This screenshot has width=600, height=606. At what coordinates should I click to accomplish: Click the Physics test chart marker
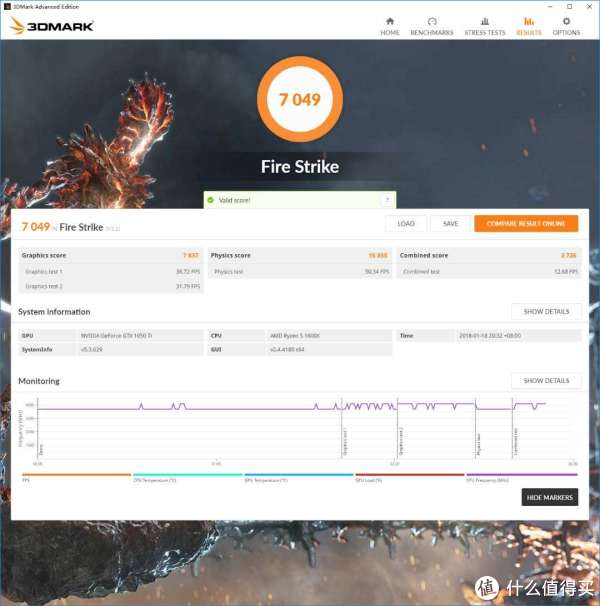[478, 444]
